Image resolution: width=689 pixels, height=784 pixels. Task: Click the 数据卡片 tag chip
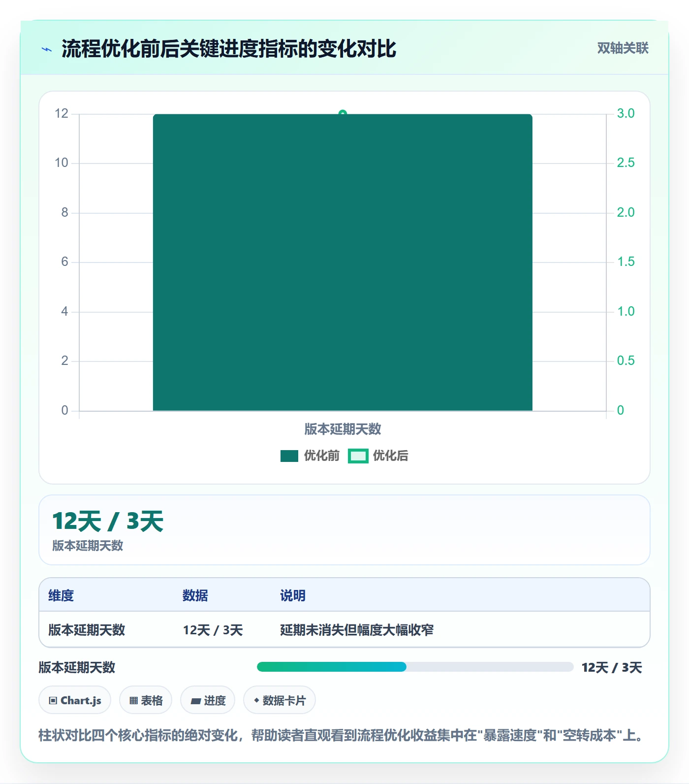(x=280, y=700)
